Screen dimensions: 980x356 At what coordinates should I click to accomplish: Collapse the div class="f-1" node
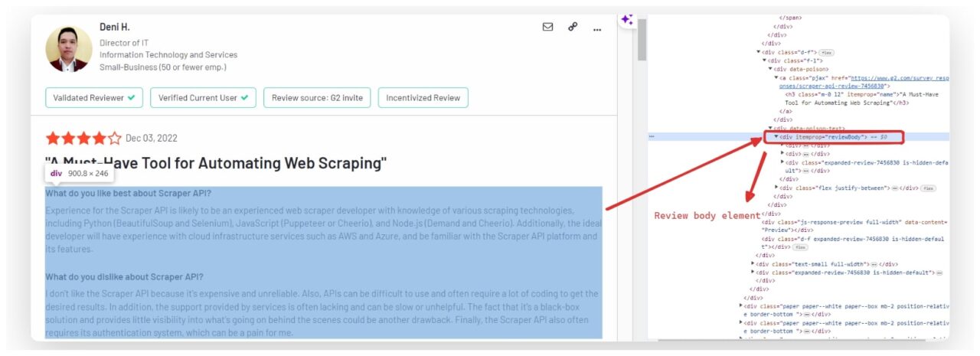coord(765,60)
